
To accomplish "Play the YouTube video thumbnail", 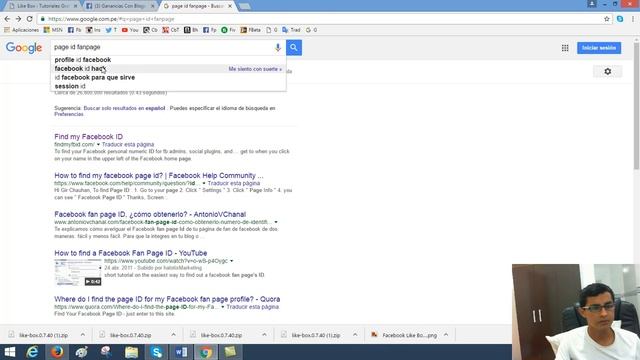I will (x=78, y=272).
